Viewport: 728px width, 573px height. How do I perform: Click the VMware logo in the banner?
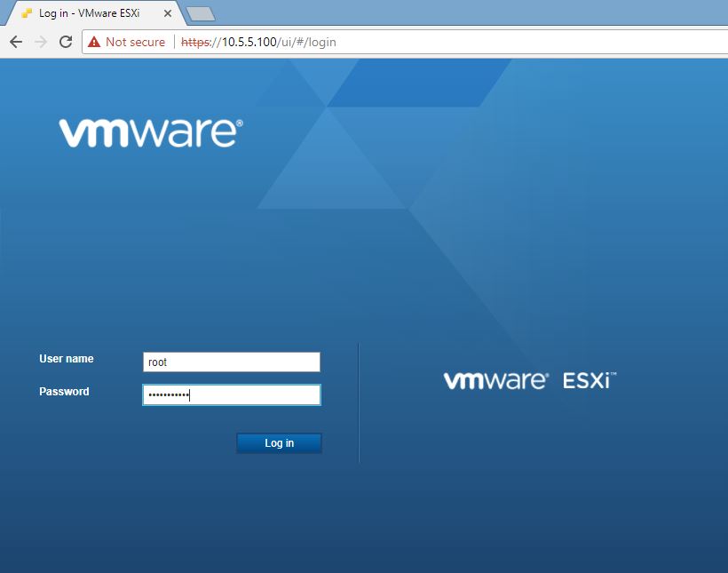(x=149, y=131)
